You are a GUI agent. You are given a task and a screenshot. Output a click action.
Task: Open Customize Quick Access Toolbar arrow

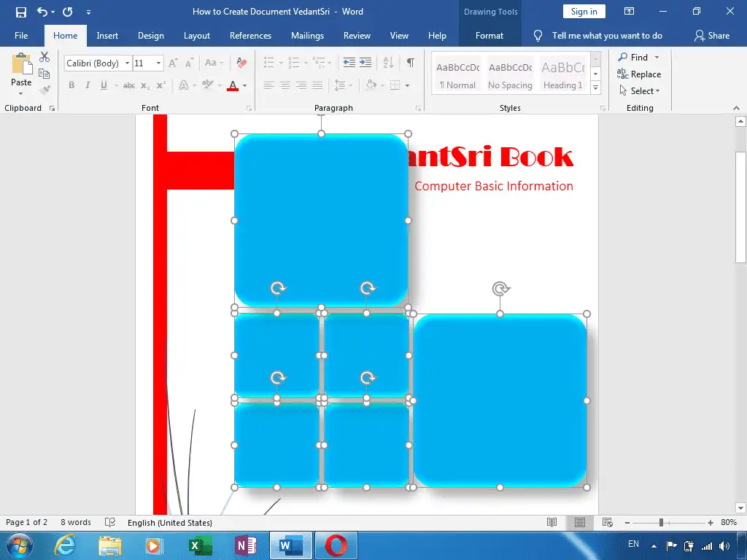pos(88,12)
